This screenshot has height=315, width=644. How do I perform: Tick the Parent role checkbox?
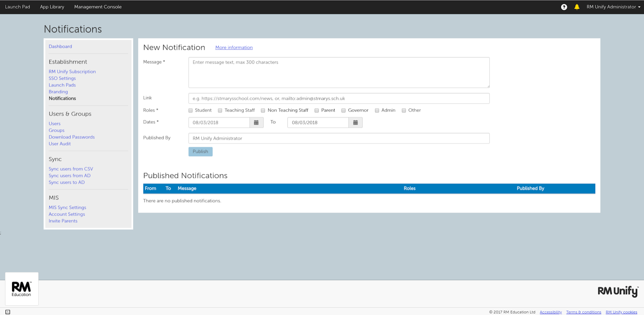tap(316, 110)
